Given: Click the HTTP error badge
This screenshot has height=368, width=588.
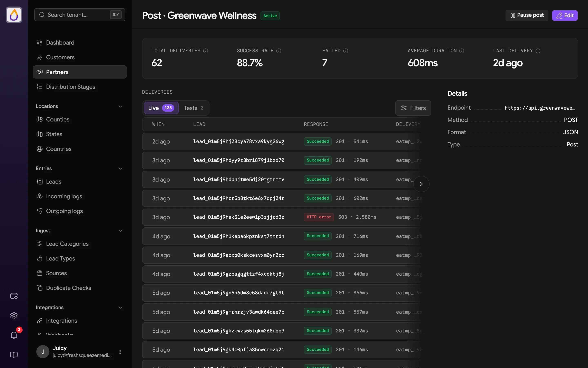Looking at the screenshot, I should [319, 217].
